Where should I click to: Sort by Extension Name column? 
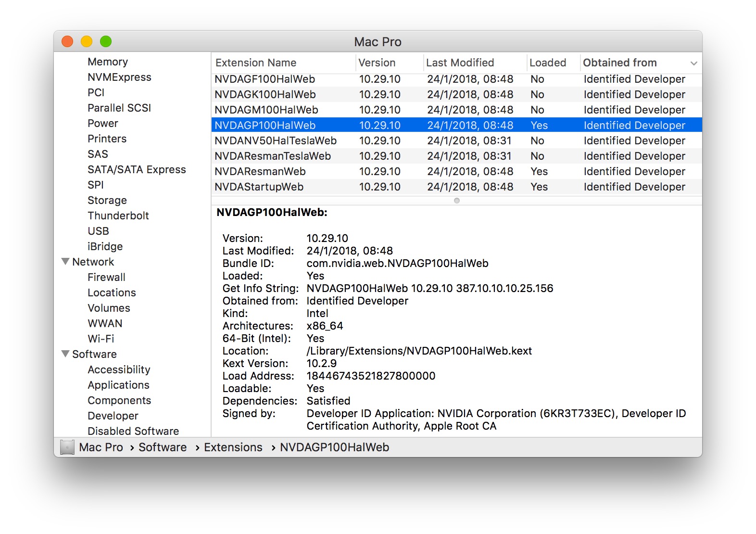pyautogui.click(x=283, y=63)
